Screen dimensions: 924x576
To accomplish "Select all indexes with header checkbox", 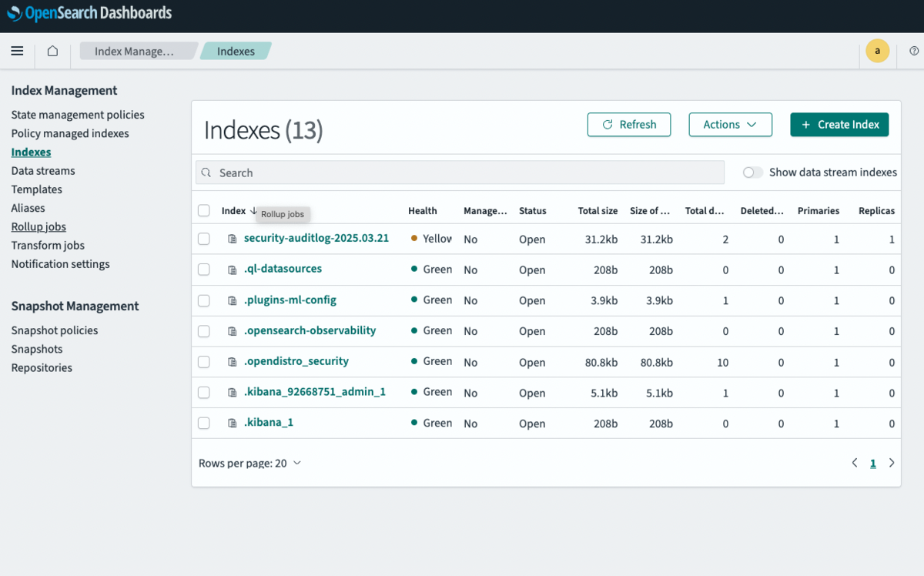I will 203,210.
